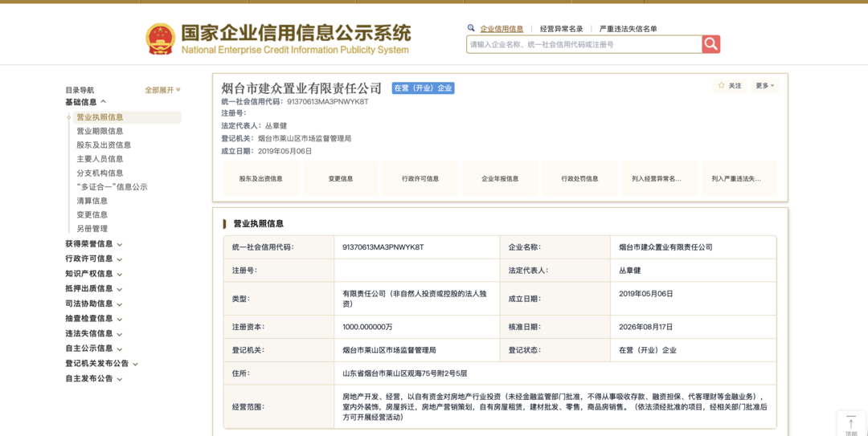The image size is (868, 436).
Task: Open 另册管理 in sidebar
Action: tap(92, 229)
